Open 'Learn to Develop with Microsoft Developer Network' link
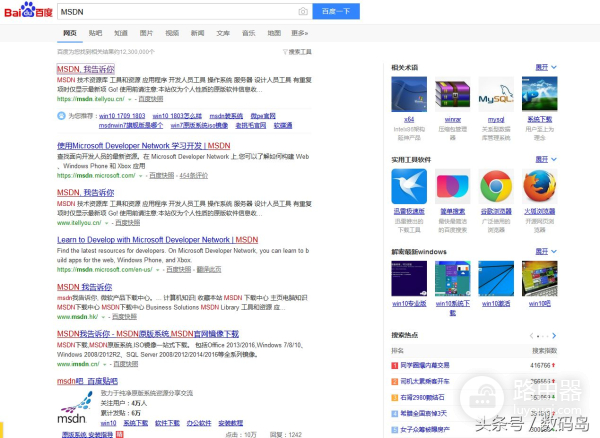Viewport: 600px width, 438px height. (157, 240)
